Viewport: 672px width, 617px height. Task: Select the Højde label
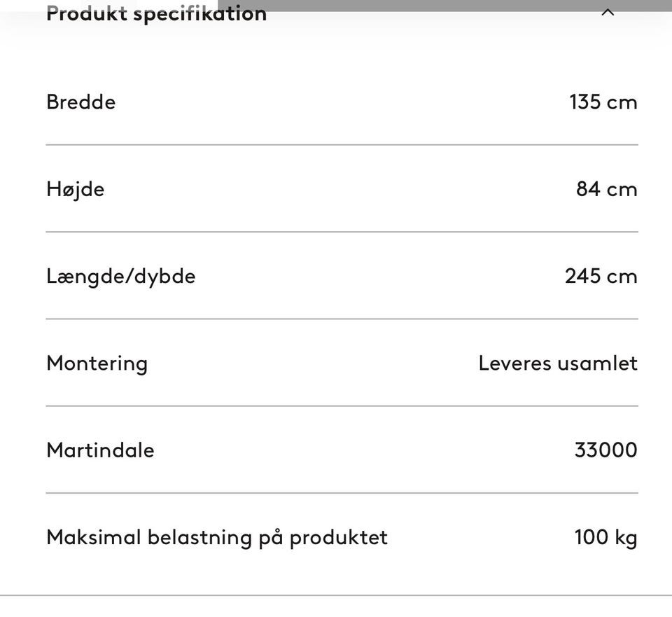(76, 190)
